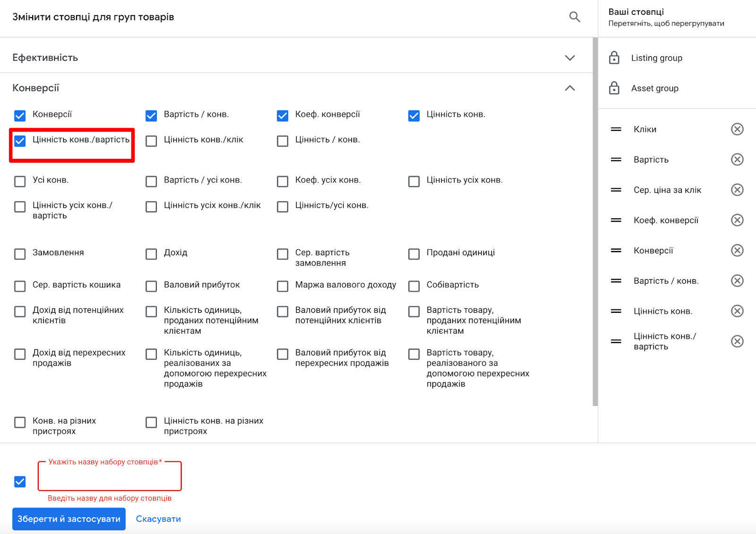This screenshot has width=756, height=534.
Task: Click the Скасувати link
Action: 158,519
